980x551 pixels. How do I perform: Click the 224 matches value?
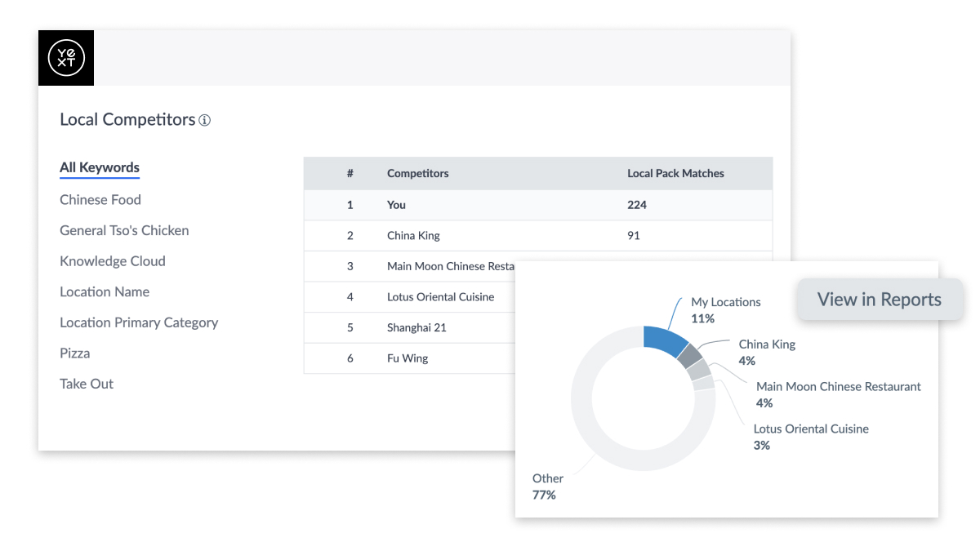637,205
